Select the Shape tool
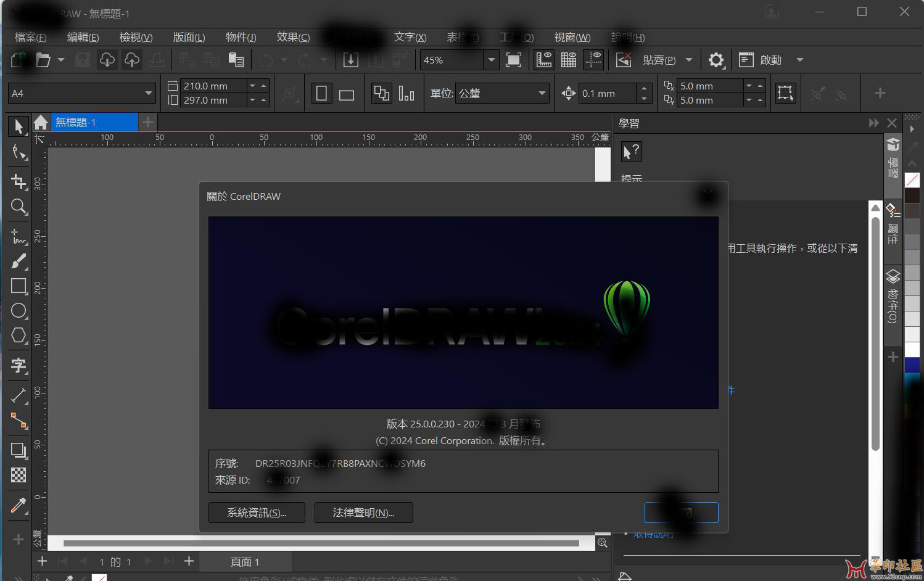The height and width of the screenshot is (581, 924). 19,152
